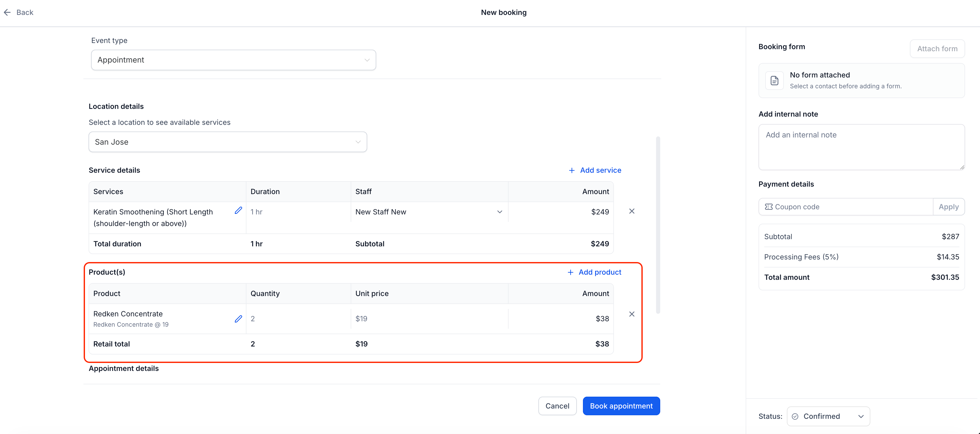Viewport: 980px width, 434px height.
Task: Apply the coupon code
Action: pyautogui.click(x=948, y=206)
